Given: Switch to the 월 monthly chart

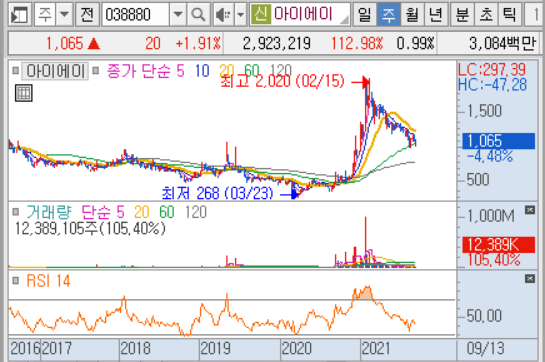Looking at the screenshot, I should [412, 15].
